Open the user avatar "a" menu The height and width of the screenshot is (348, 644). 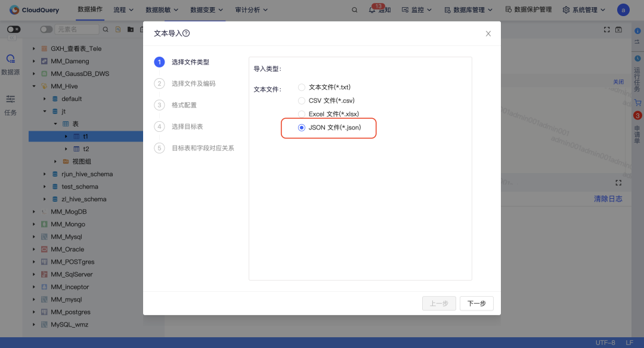pyautogui.click(x=623, y=10)
